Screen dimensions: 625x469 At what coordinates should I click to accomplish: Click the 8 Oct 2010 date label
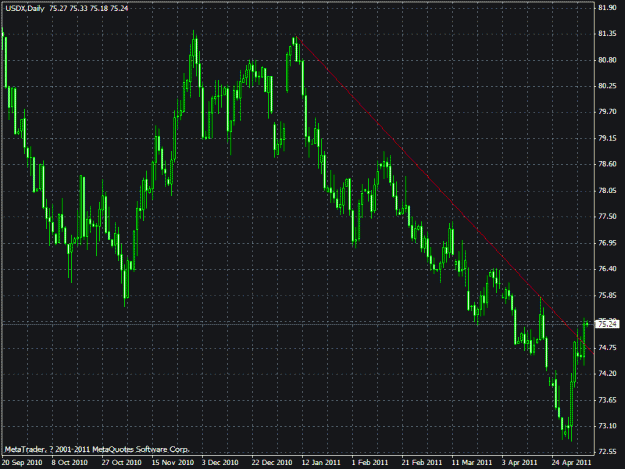69,462
